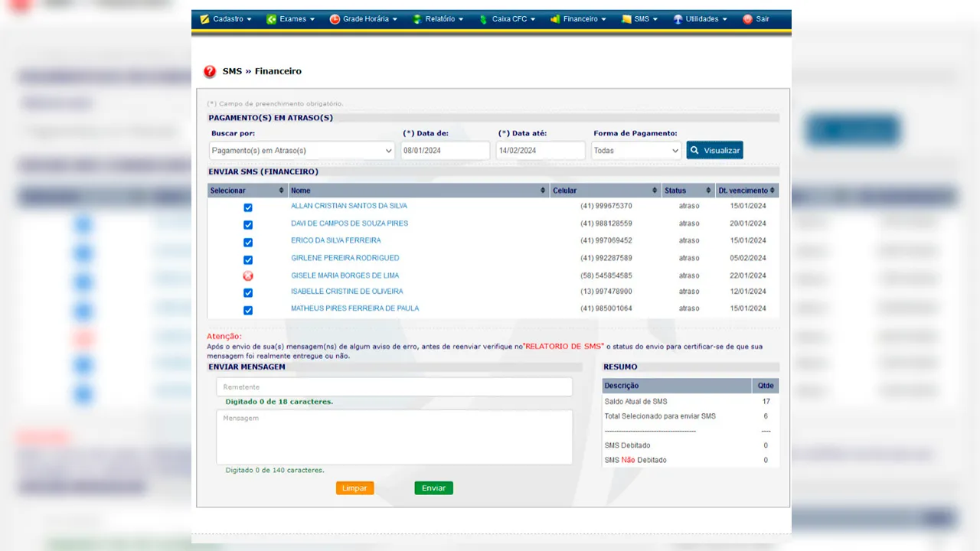980x551 pixels.
Task: Focus the Mensagem text area
Action: tap(394, 437)
